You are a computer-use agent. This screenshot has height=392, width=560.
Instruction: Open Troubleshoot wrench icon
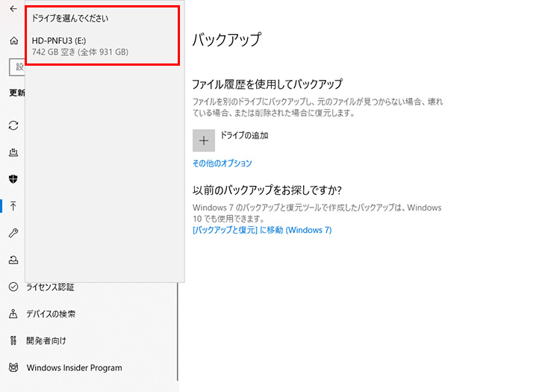coord(13,233)
